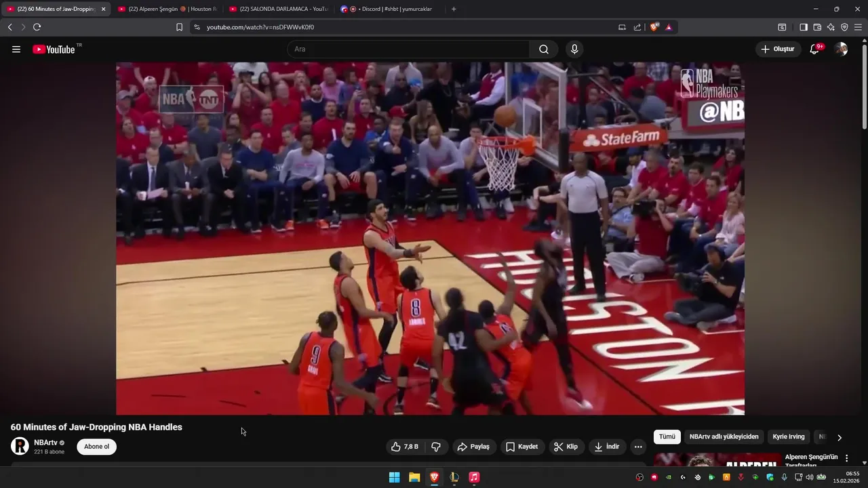The image size is (868, 488).
Task: Switch to Alperen Şengün Houston tab
Action: point(167,9)
